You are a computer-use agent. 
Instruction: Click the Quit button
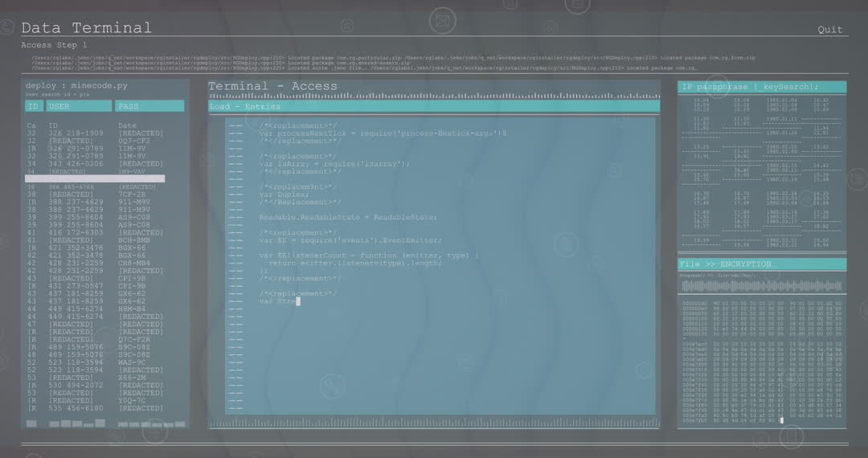tap(830, 30)
